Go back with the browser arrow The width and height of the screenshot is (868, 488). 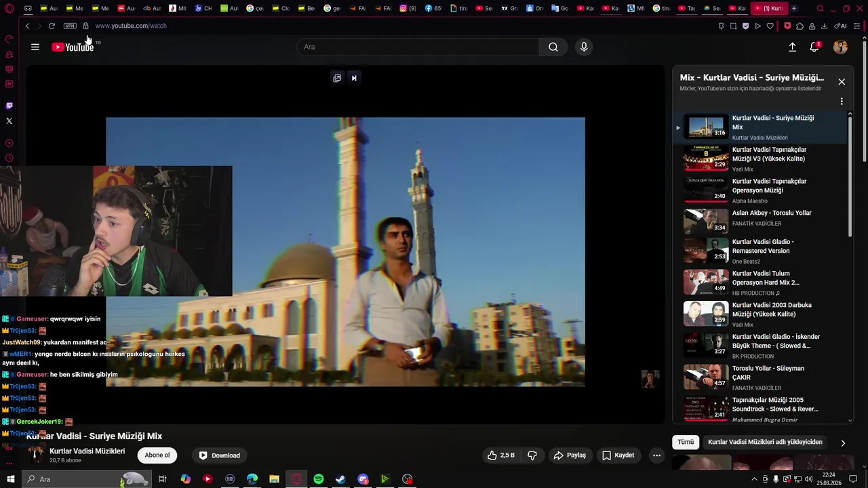tap(27, 26)
